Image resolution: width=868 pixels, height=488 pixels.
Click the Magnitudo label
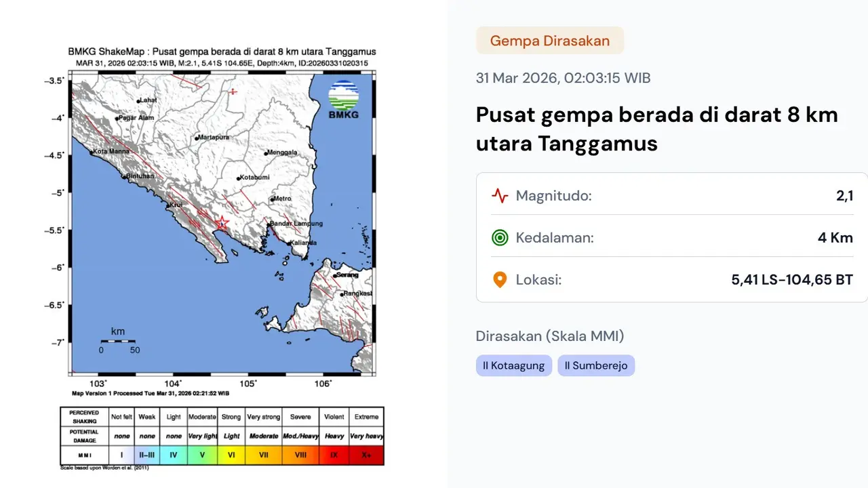pos(554,196)
